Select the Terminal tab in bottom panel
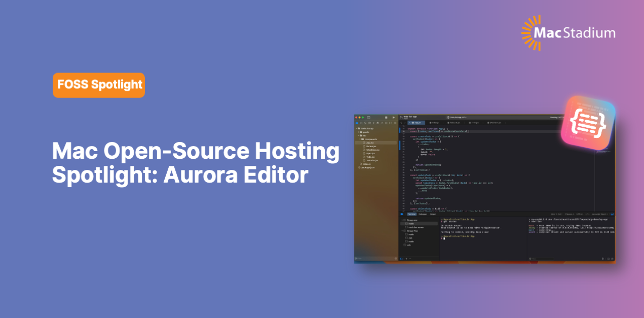Screen dimensions: 644x318 click(412, 214)
